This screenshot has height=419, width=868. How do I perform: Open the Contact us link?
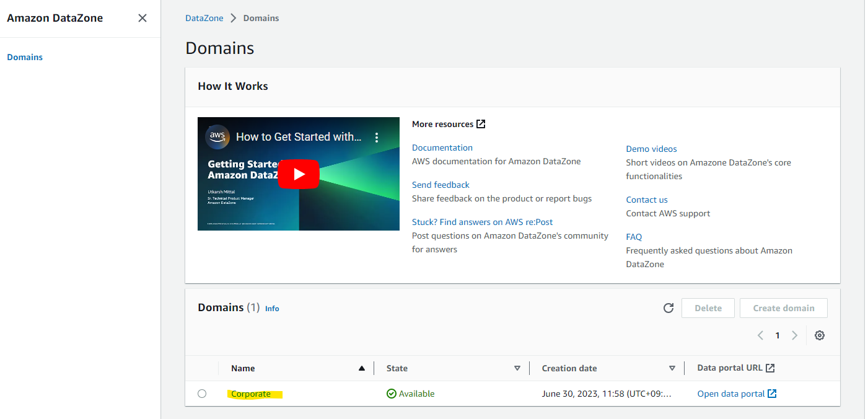click(x=647, y=200)
